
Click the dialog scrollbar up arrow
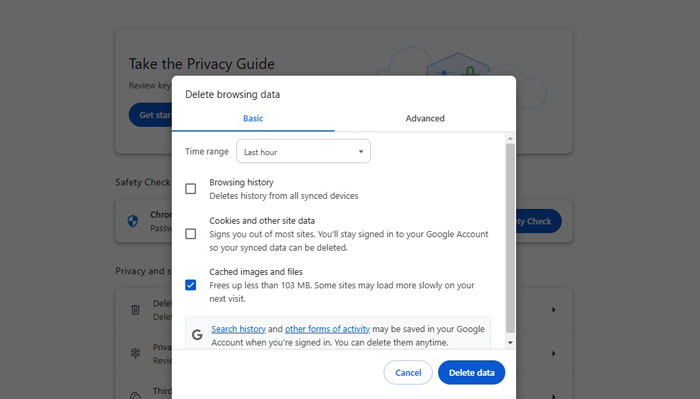pos(510,138)
